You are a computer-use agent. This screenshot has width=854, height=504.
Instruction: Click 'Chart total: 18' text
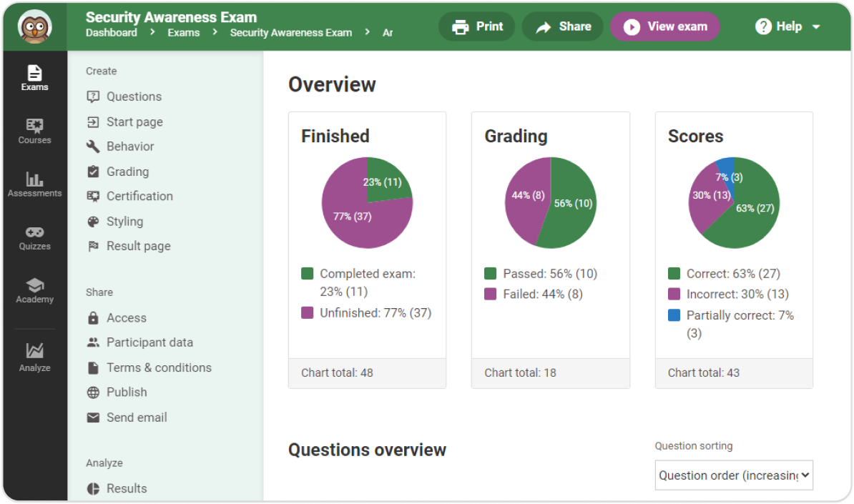[x=520, y=373]
